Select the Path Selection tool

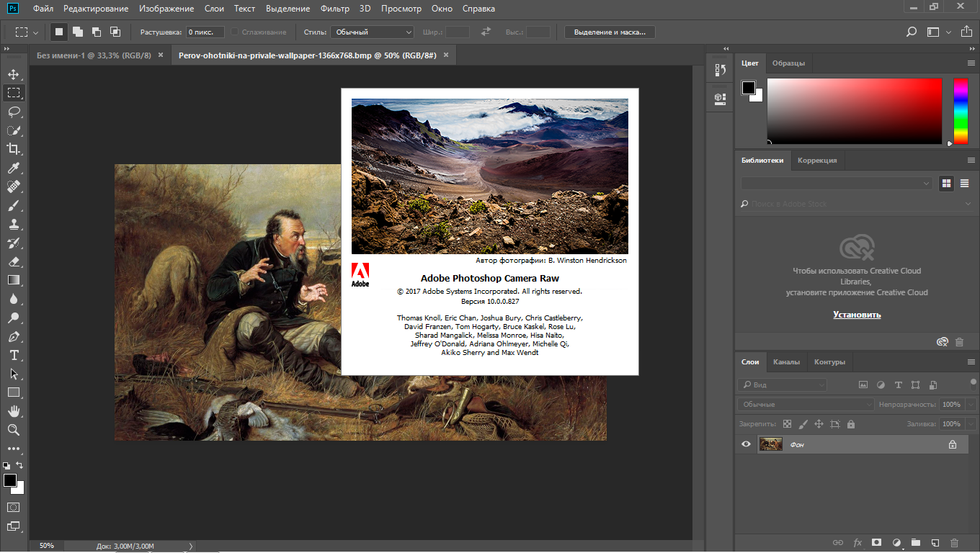pos(14,374)
